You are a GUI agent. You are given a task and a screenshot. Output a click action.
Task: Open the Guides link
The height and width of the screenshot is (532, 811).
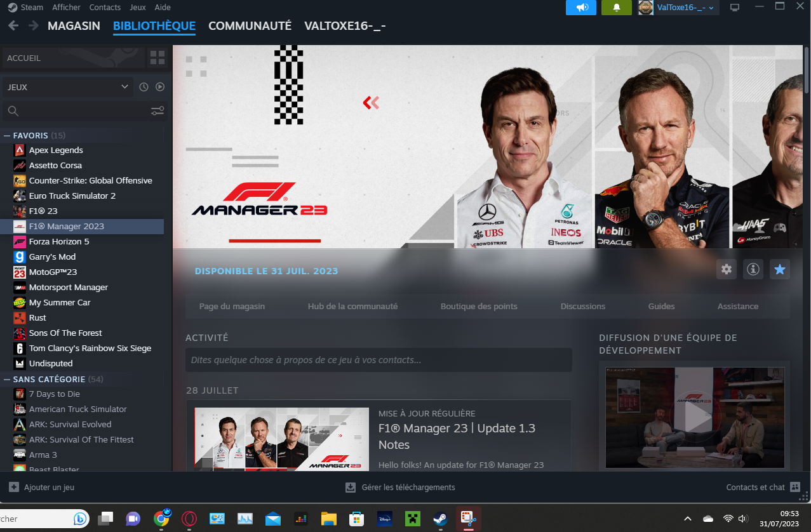click(x=661, y=306)
